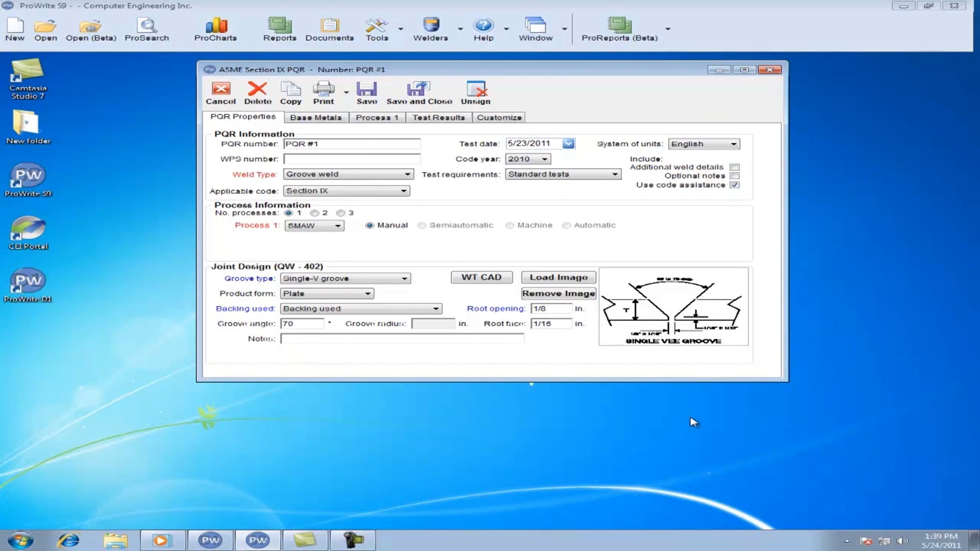Expand the Weld Type dropdown
This screenshot has width=980, height=551.
click(x=407, y=174)
